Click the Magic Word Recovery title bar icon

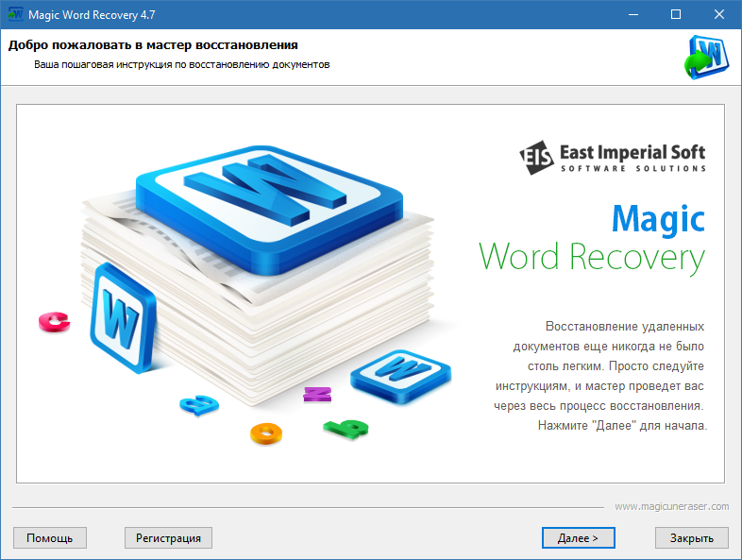click(15, 14)
